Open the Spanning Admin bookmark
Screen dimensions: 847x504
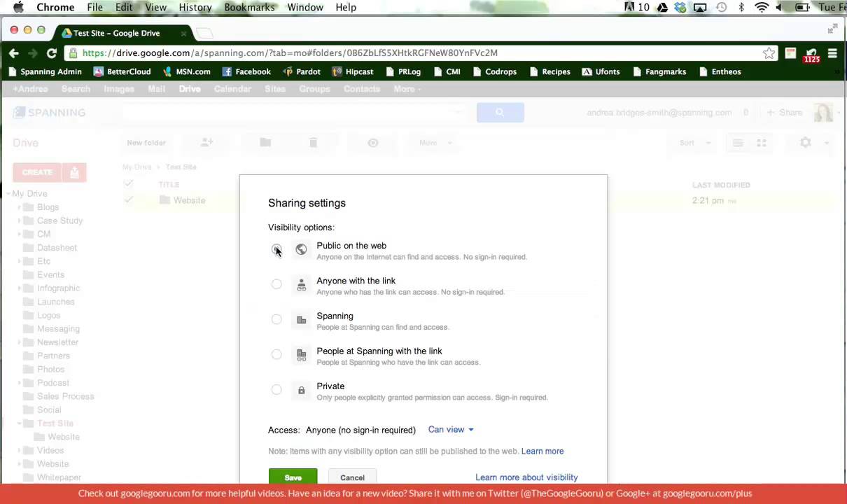coord(45,71)
